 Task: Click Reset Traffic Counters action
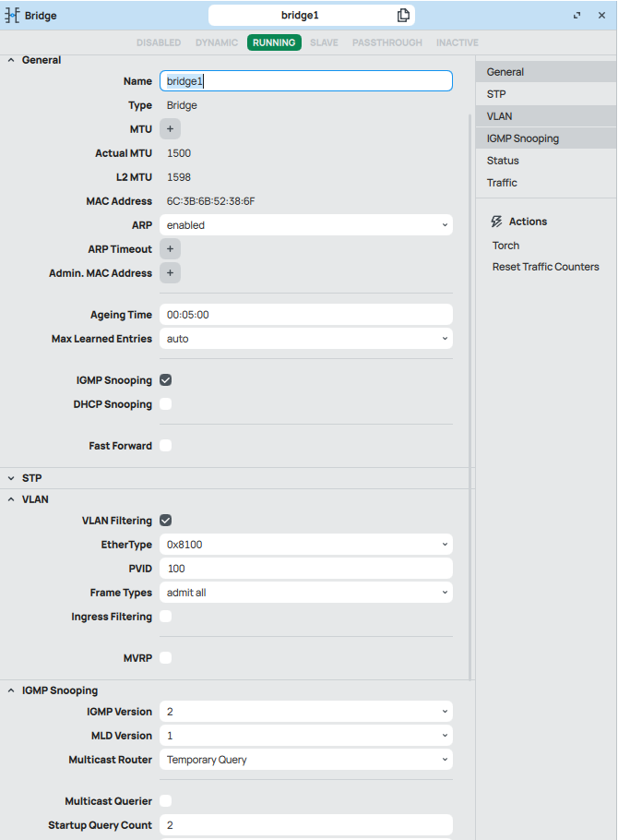545,267
